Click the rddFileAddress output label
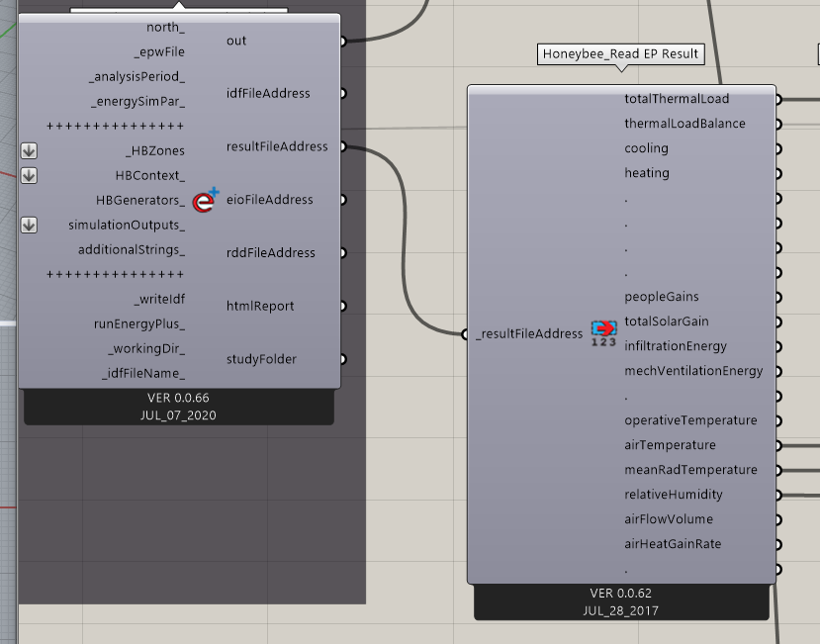 271,252
